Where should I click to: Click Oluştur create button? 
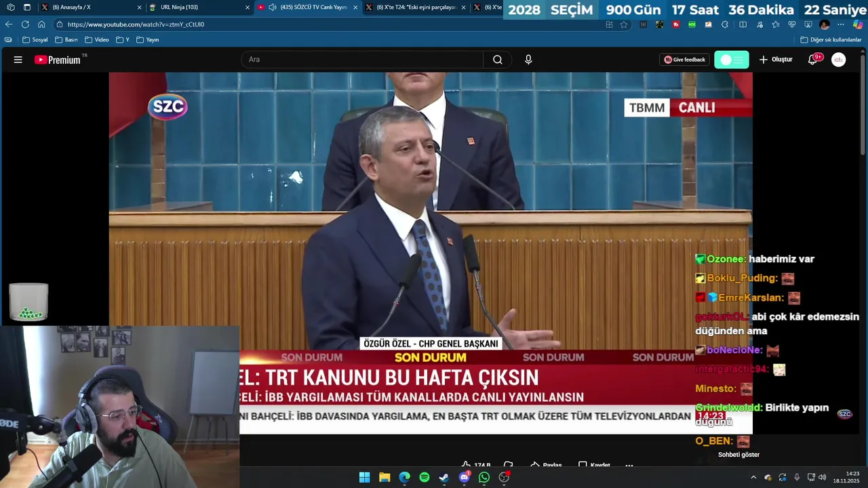[776, 60]
